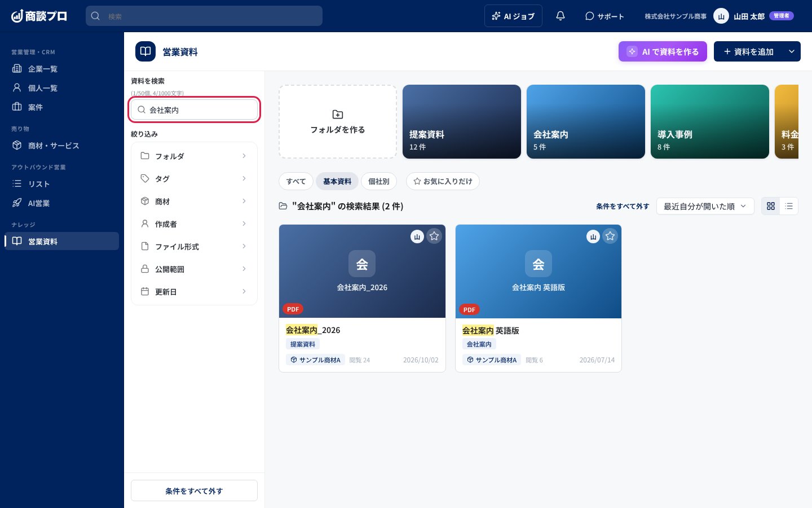Click 会社案内 tag on 英語版 card

coord(479,344)
